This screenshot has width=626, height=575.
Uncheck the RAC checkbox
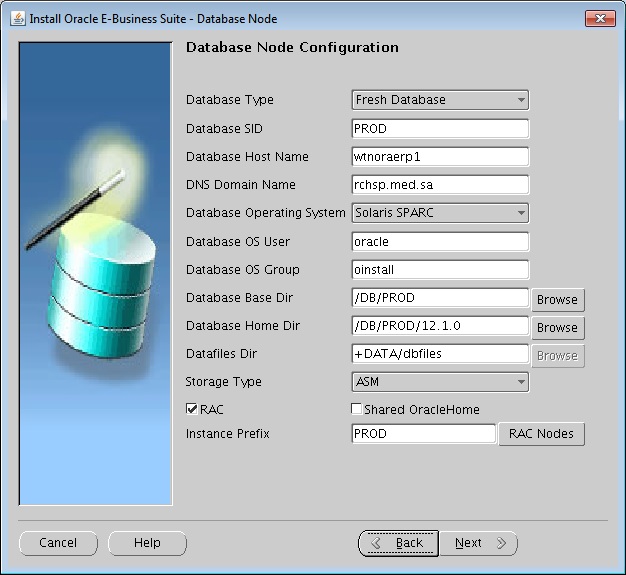tap(193, 409)
